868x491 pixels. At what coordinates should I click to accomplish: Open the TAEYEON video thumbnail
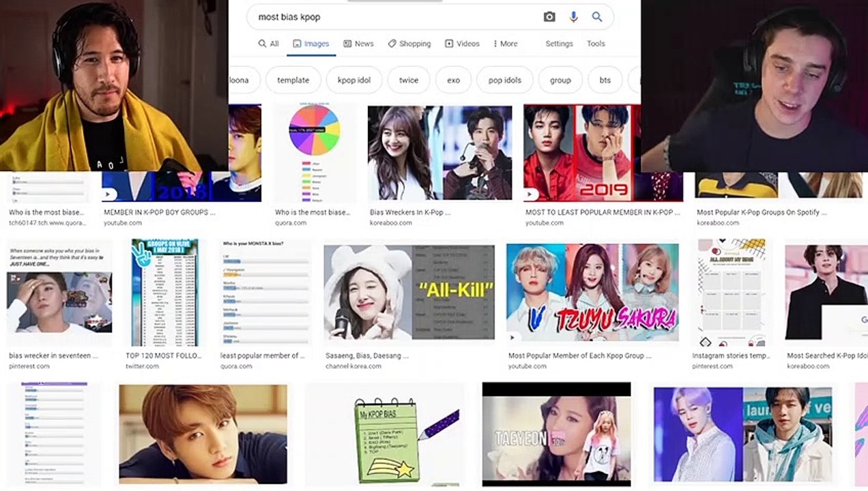[556, 434]
